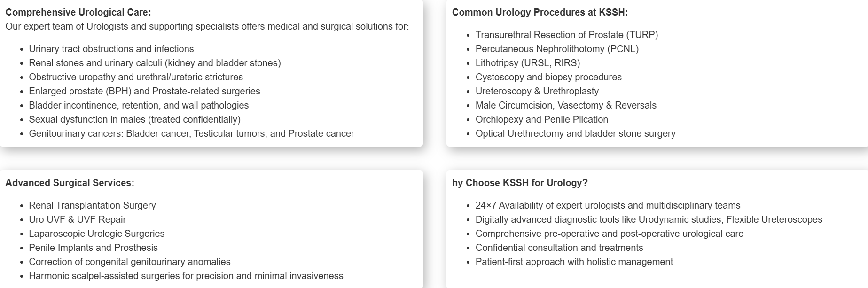868x288 pixels.
Task: Click "Urinary tract obstructions and infections" item
Action: click(111, 49)
